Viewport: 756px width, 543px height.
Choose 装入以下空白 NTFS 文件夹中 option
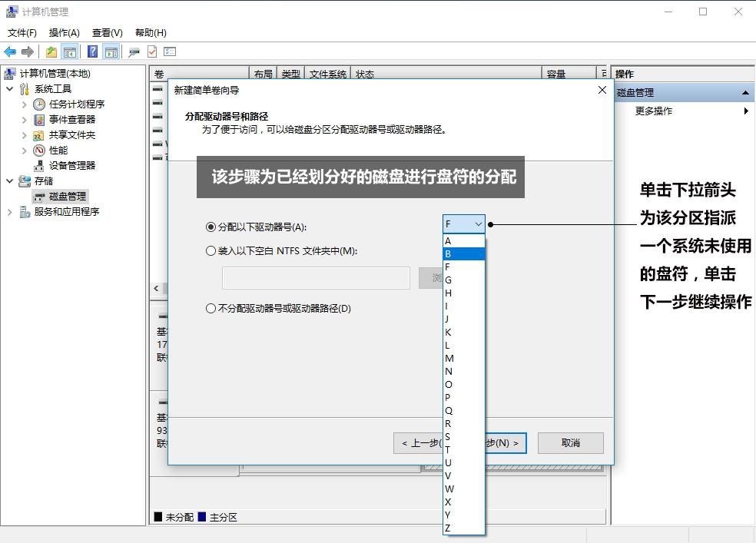[x=211, y=250]
